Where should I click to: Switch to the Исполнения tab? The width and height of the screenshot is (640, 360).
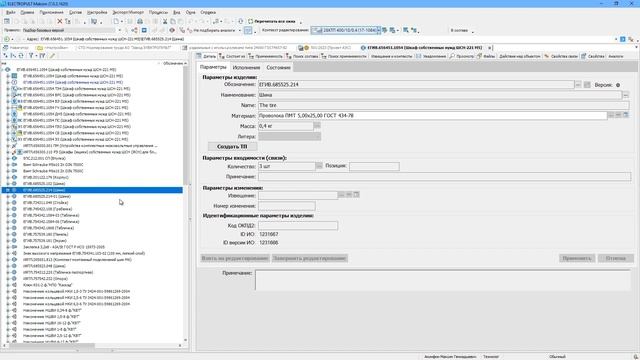click(x=247, y=67)
